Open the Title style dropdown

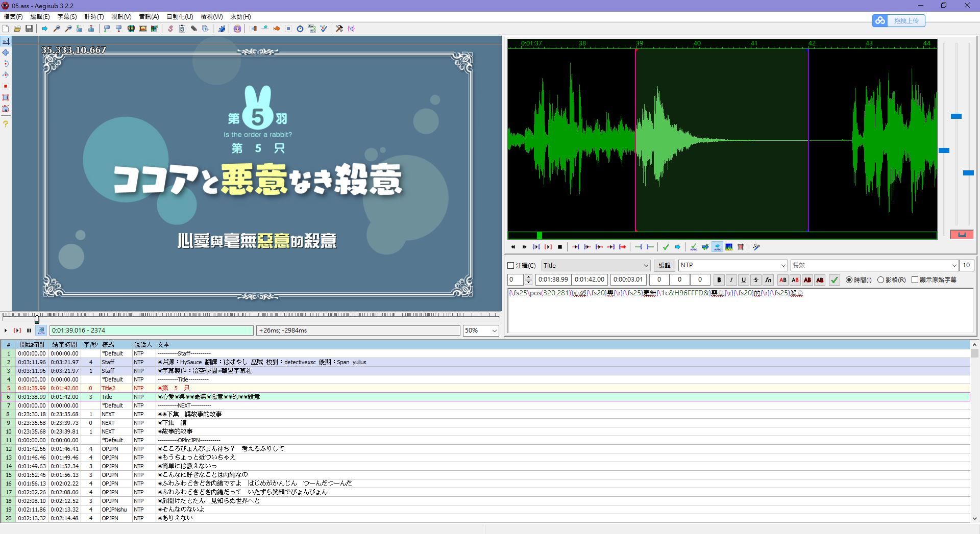point(596,266)
